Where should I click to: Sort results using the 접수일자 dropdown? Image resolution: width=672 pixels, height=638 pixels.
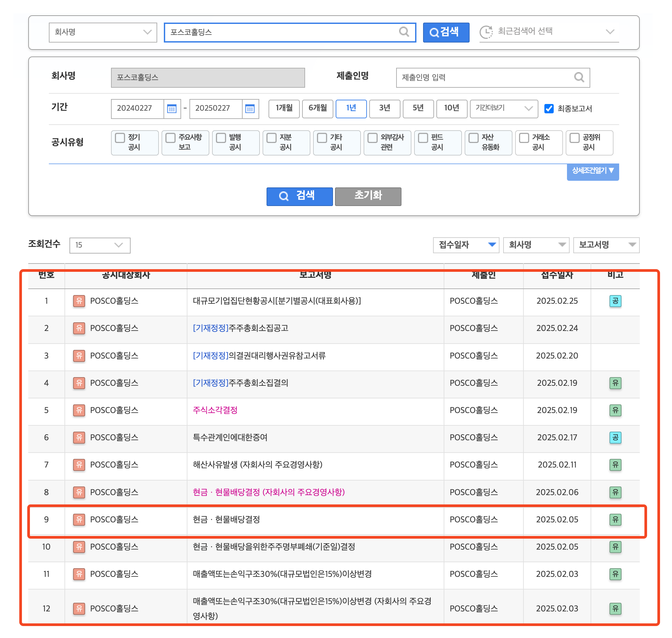point(466,245)
